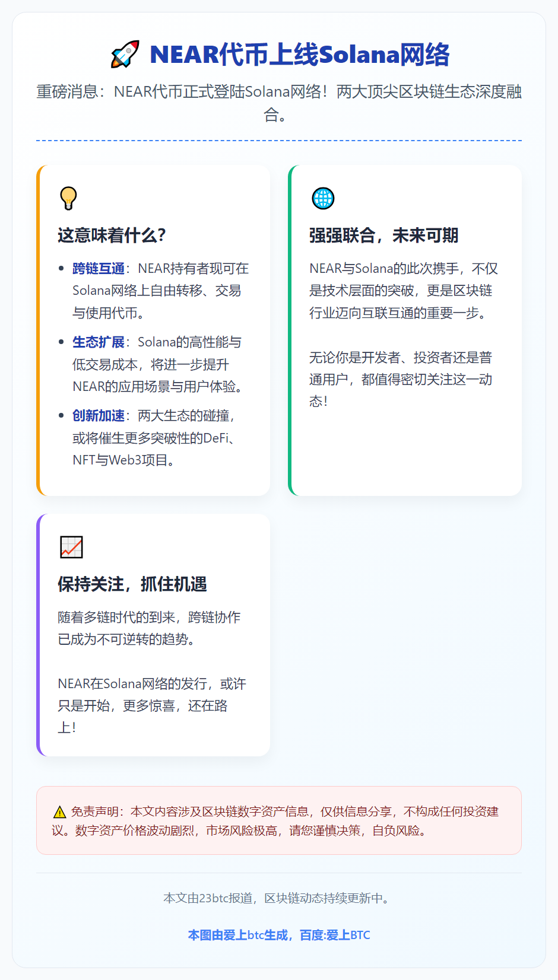Click the text 低交易成本 in the second bullet
The height and width of the screenshot is (980, 558).
(x=105, y=365)
